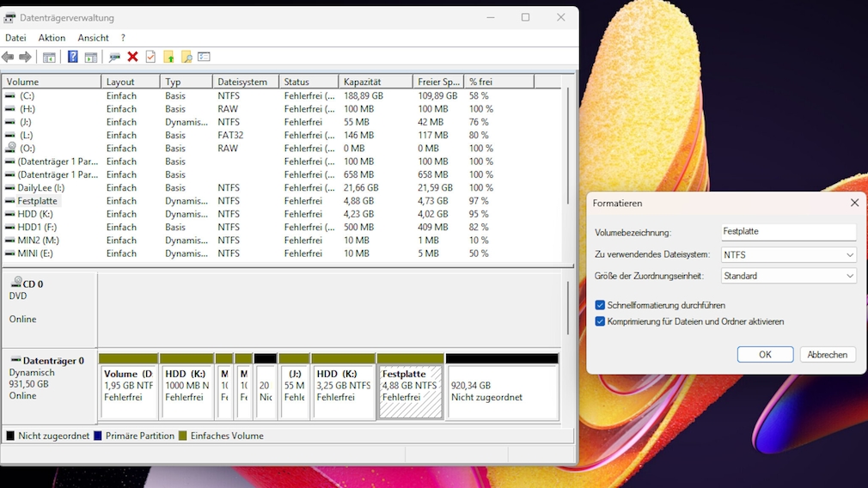Open the Datei menu
Screen dimensions: 868x488
point(15,38)
